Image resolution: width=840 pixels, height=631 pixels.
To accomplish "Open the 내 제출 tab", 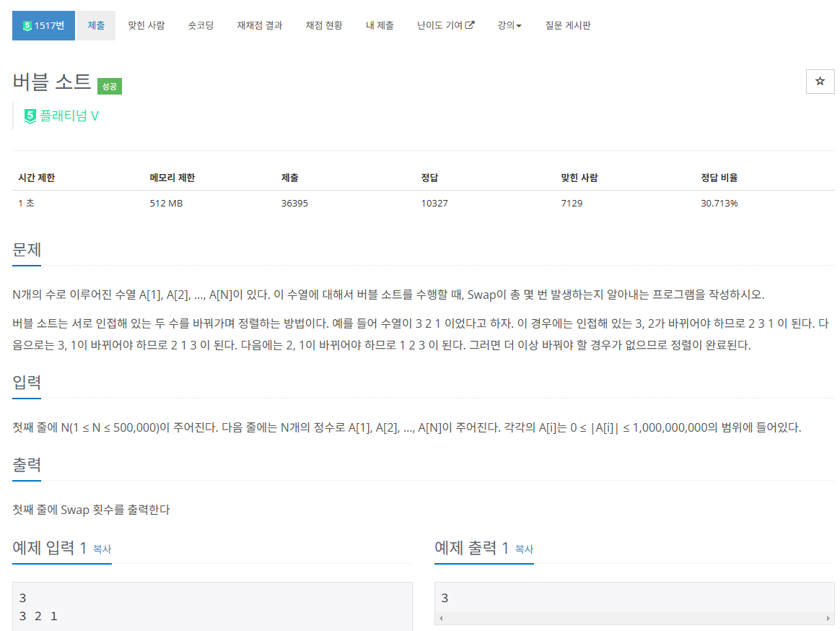I will click(380, 25).
